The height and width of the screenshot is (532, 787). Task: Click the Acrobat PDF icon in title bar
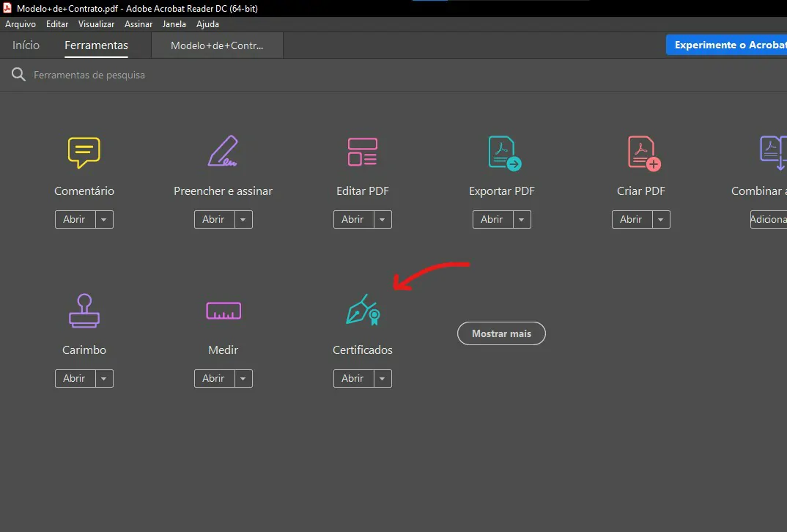7,8
